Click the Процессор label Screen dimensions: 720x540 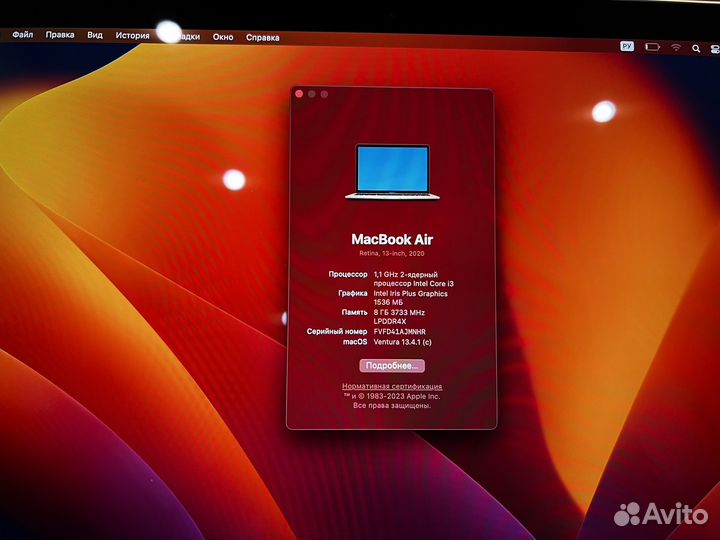pyautogui.click(x=348, y=274)
